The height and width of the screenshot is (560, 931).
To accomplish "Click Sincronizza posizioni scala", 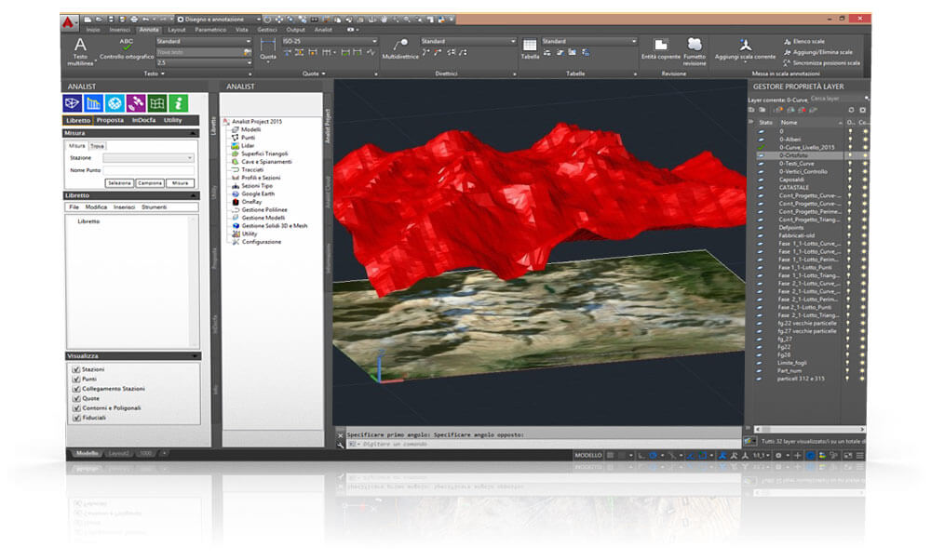I will [x=821, y=63].
